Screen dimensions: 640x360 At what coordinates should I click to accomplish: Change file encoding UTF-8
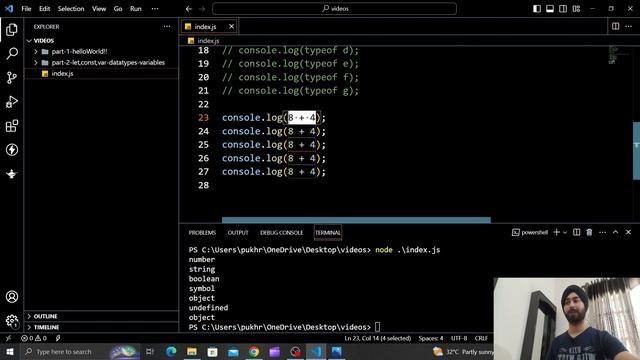click(x=459, y=338)
